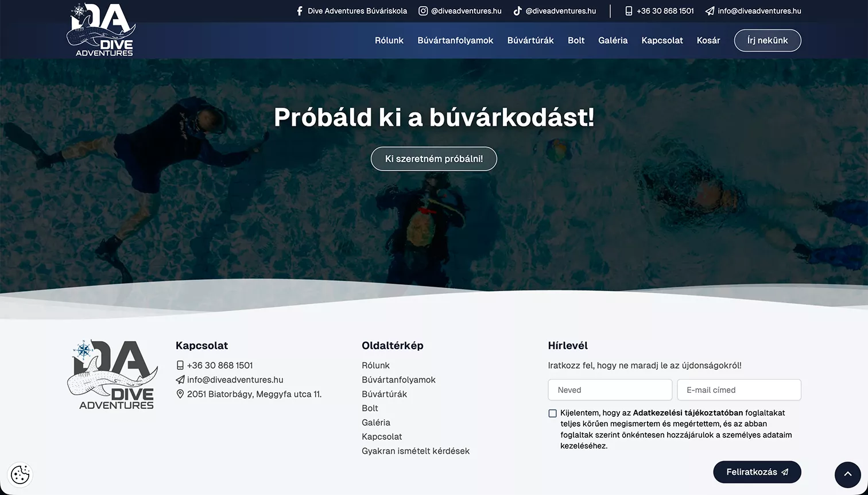Click the Hírlevél footer heading

568,346
